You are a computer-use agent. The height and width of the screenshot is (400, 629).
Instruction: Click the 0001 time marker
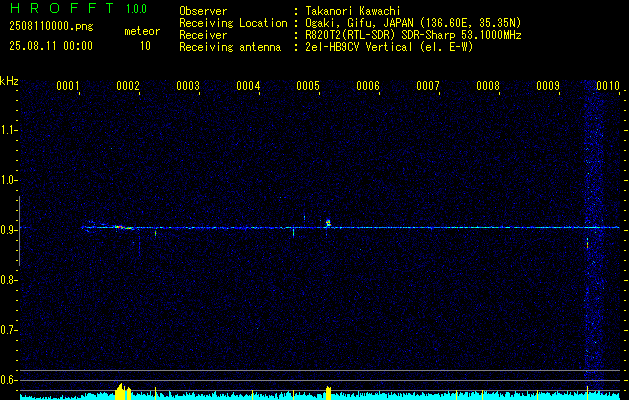point(67,86)
